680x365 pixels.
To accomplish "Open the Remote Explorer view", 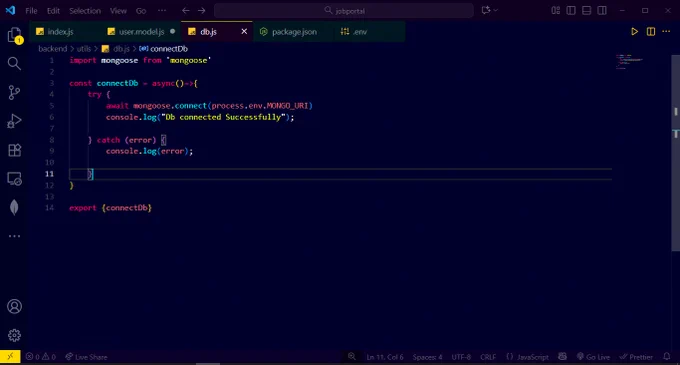I will pyautogui.click(x=14, y=179).
